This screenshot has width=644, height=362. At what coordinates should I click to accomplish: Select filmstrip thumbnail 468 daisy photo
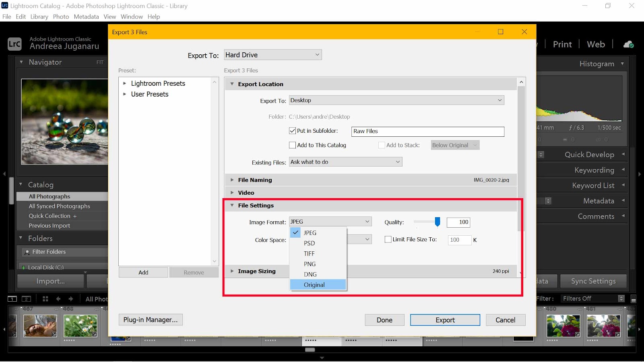pos(80,325)
